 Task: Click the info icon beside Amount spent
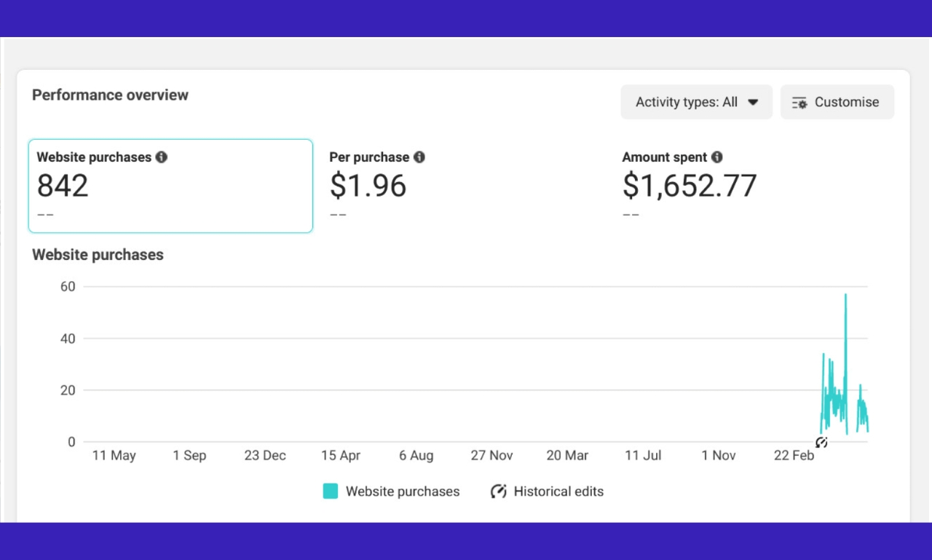pos(717,157)
